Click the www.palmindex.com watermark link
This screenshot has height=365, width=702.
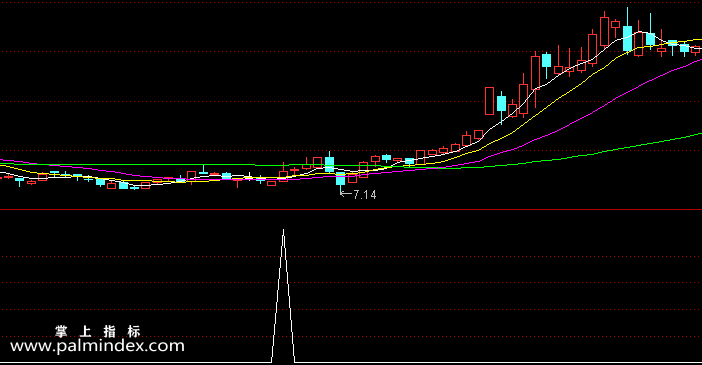[x=97, y=346]
